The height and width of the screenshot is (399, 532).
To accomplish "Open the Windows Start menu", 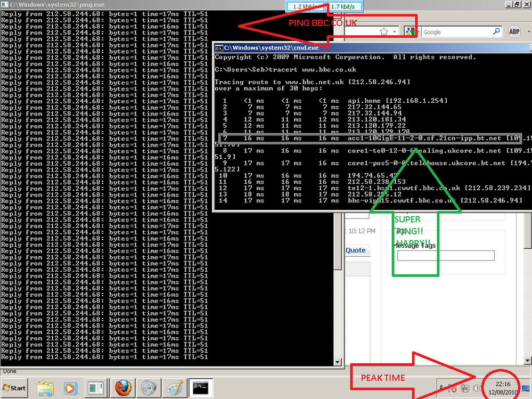I will 14,387.
